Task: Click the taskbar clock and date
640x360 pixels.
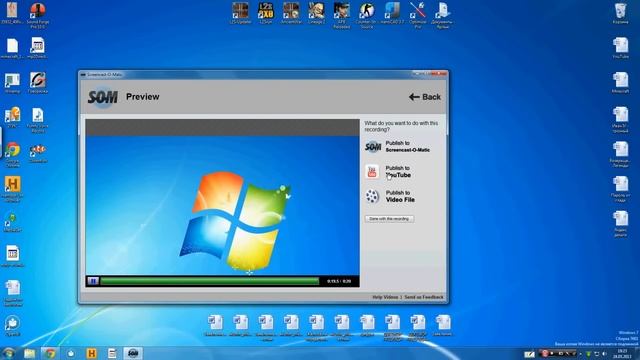Action: [622, 353]
